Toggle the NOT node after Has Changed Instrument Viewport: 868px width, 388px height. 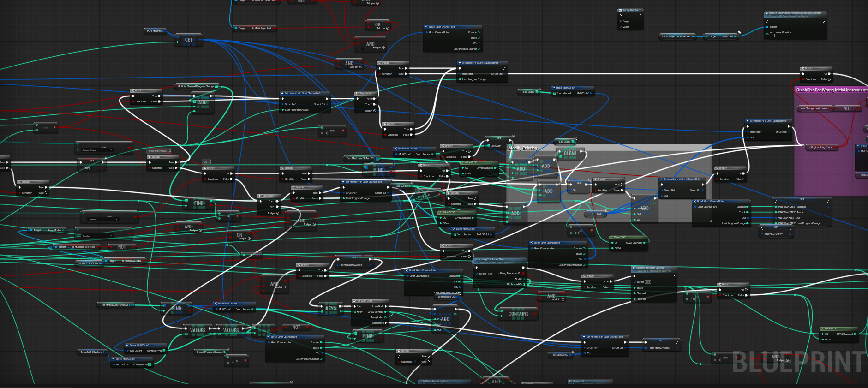847,108
